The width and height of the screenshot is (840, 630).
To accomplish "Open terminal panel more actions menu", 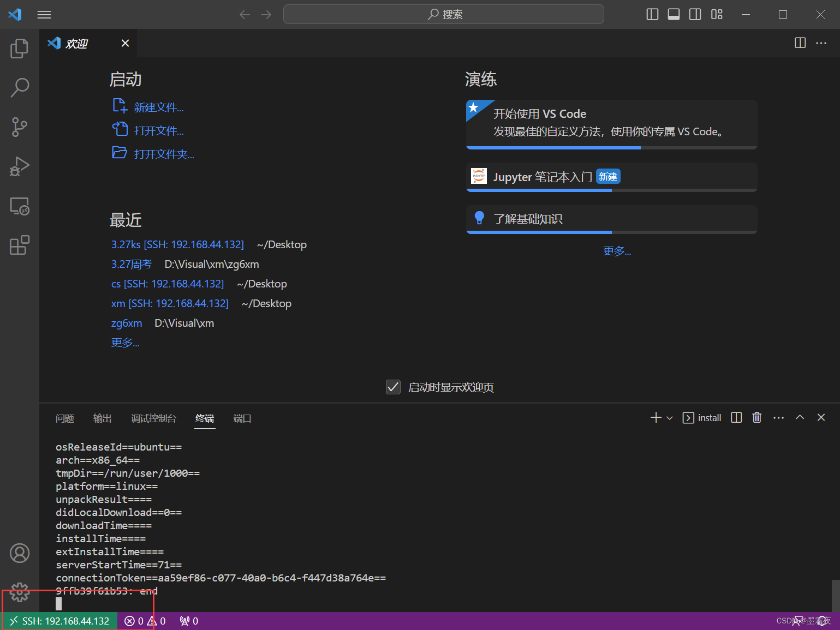I will (778, 417).
